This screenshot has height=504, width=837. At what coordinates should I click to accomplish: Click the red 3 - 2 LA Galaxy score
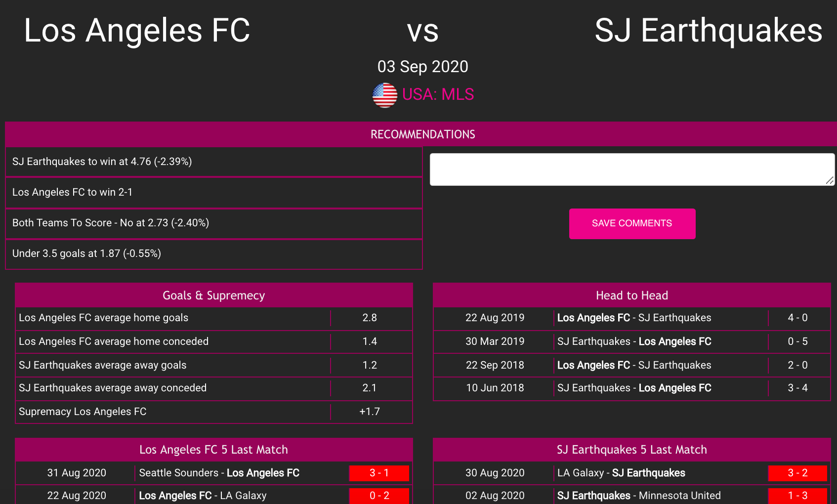coord(797,473)
